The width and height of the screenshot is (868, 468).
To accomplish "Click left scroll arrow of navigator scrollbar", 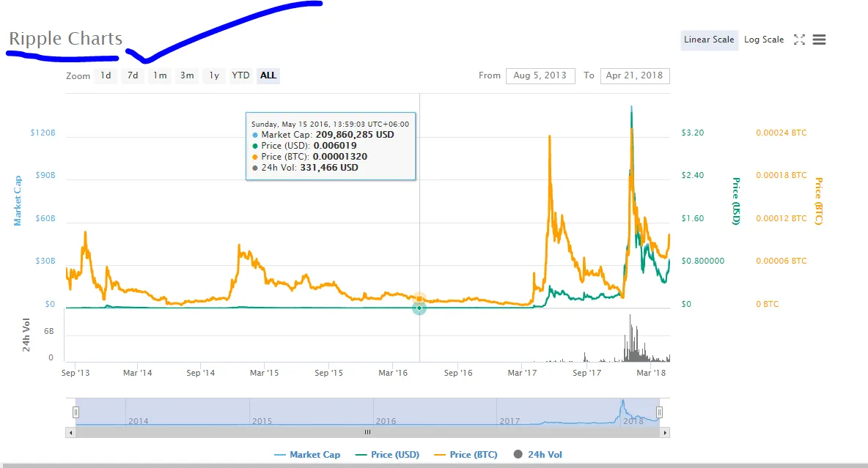I will (x=70, y=433).
